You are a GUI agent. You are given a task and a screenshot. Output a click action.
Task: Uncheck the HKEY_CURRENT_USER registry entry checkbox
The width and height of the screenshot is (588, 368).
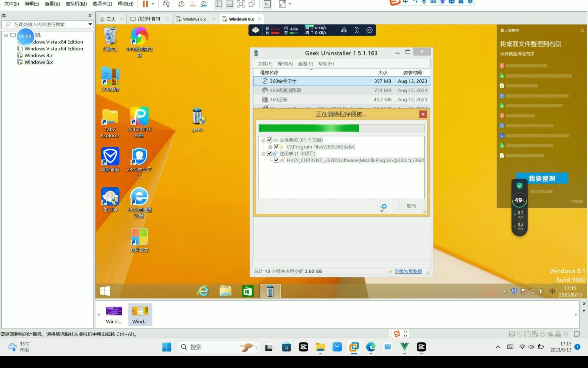pyautogui.click(x=277, y=160)
